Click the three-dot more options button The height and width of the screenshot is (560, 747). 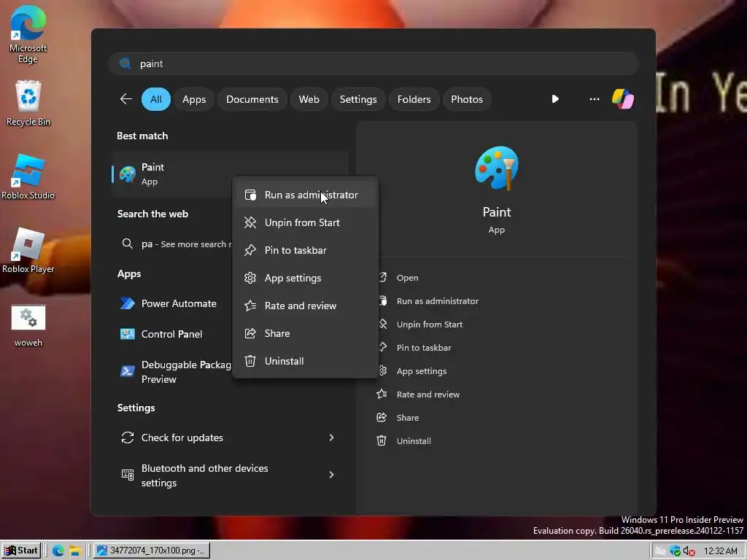point(594,99)
